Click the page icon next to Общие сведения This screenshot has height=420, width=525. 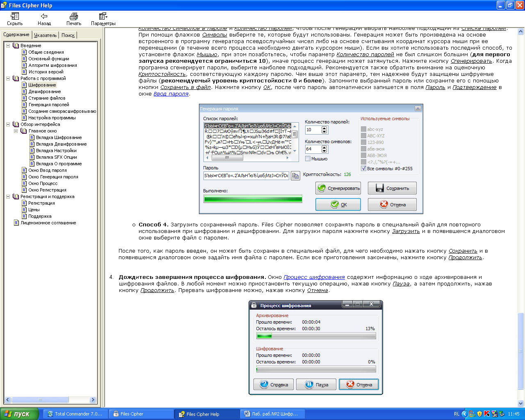pyautogui.click(x=24, y=52)
